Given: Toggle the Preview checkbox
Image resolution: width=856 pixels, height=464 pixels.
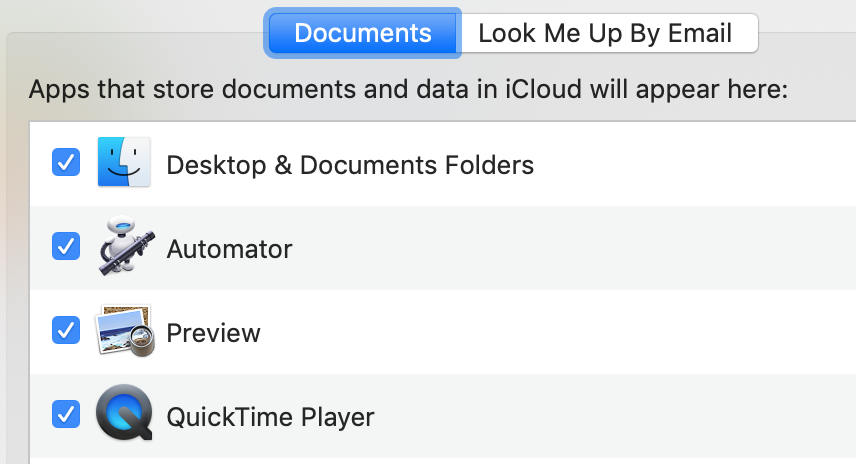Looking at the screenshot, I should (x=66, y=329).
